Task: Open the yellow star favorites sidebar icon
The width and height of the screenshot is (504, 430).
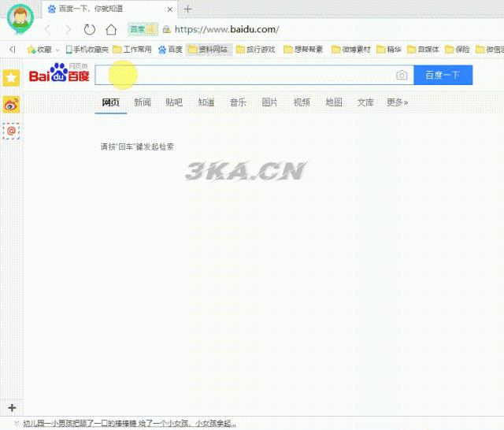Action: point(11,78)
